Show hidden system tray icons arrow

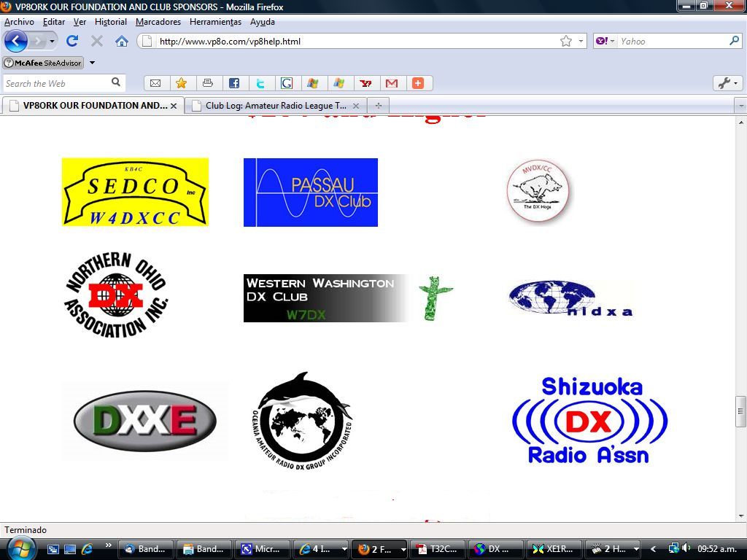pyautogui.click(x=653, y=549)
